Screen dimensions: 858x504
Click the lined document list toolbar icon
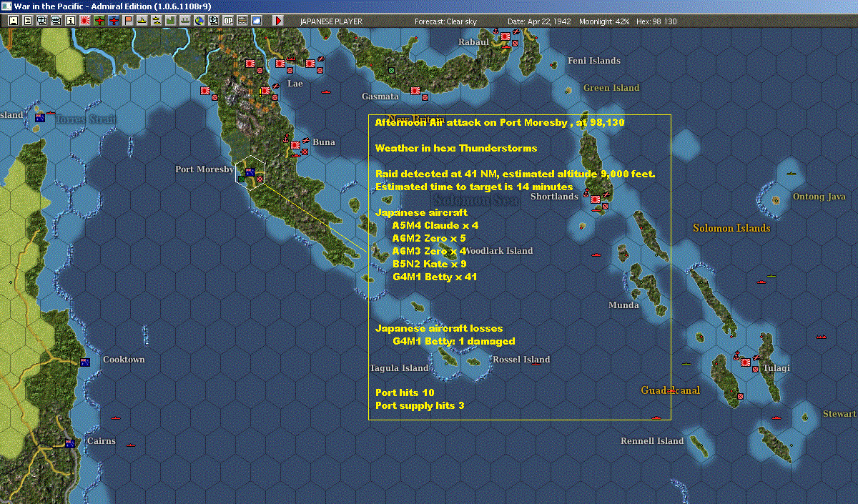27,21
